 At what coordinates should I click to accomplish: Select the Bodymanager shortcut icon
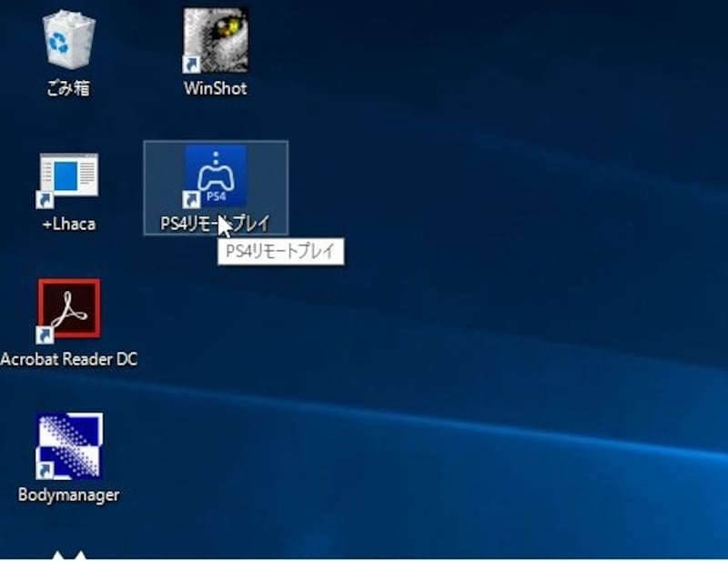(x=69, y=446)
